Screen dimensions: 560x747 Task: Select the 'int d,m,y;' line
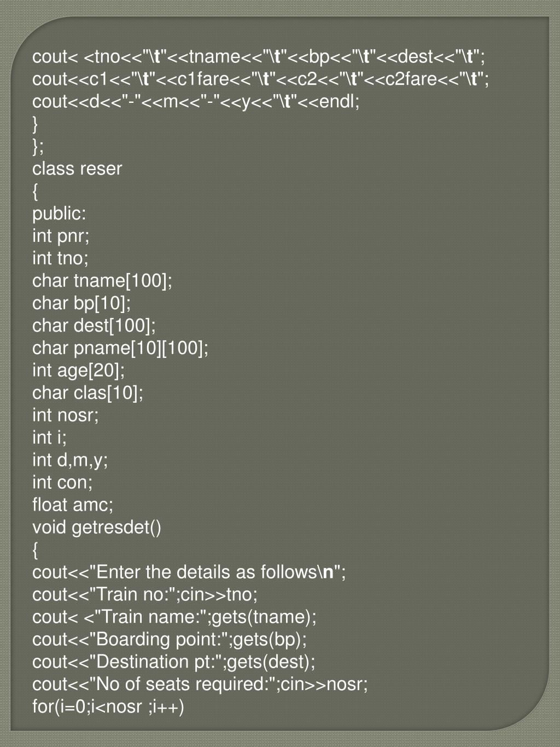(70, 460)
